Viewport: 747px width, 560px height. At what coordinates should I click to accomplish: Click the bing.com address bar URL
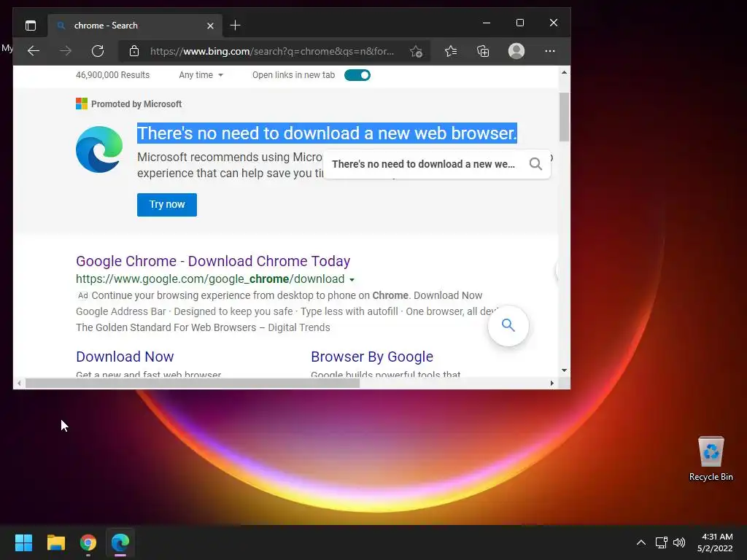click(x=272, y=51)
